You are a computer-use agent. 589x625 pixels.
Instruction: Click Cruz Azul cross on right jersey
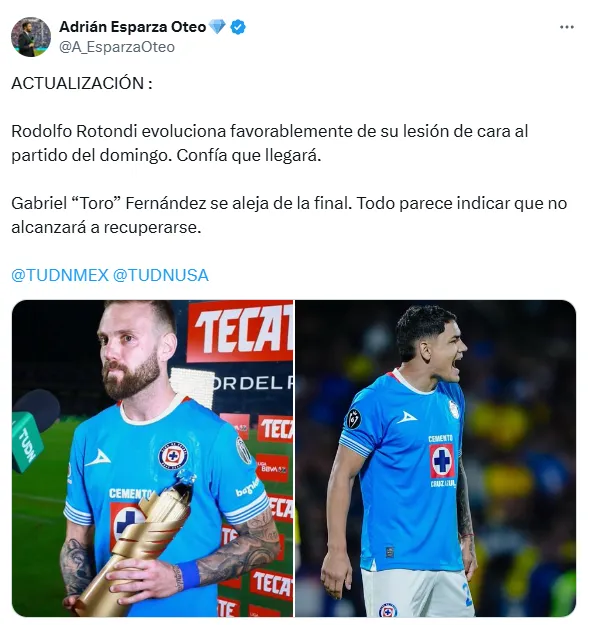click(x=442, y=461)
